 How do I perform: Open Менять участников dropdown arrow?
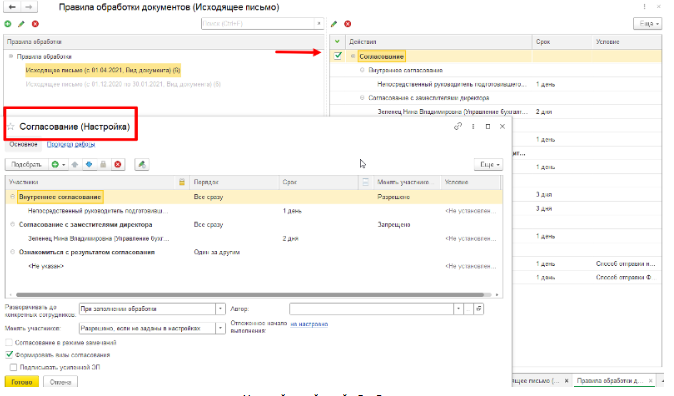[x=220, y=328]
